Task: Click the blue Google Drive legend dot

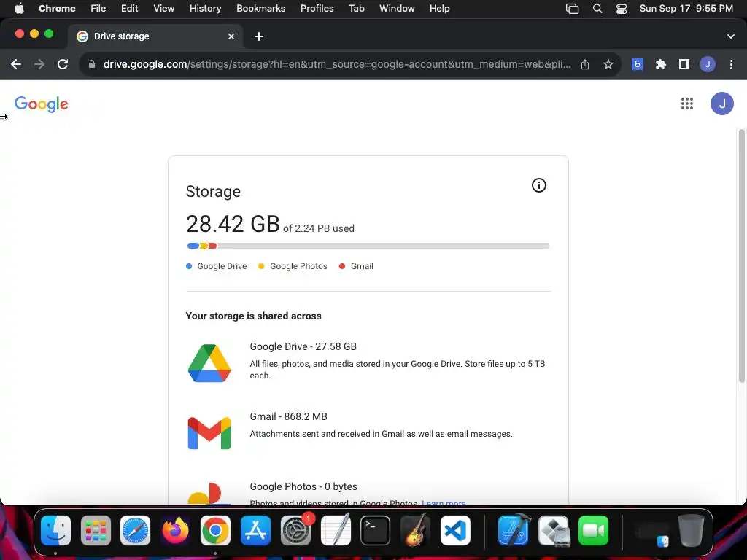Action: click(x=189, y=266)
